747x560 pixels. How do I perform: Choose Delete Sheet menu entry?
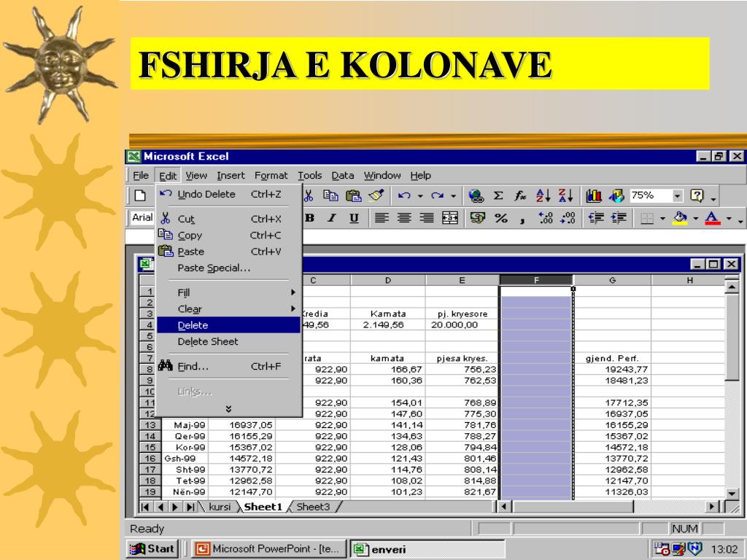pos(228,341)
